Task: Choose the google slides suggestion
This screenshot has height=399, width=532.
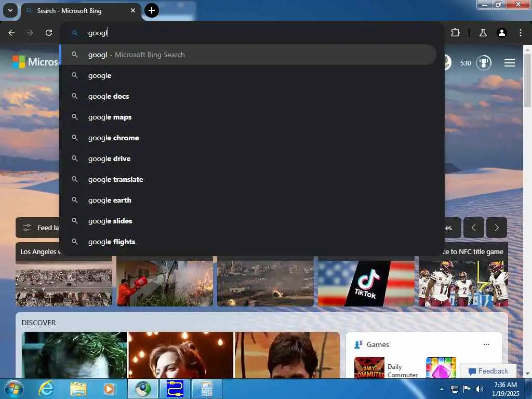Action: tap(248, 221)
